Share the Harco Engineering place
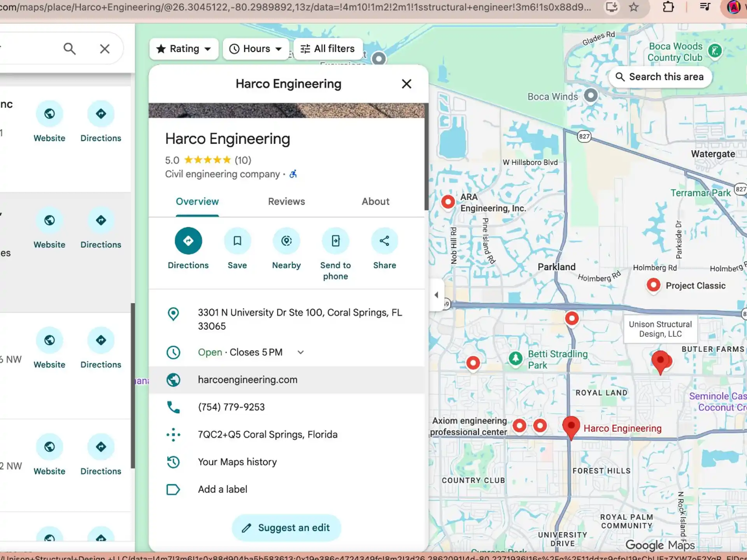 (x=384, y=241)
